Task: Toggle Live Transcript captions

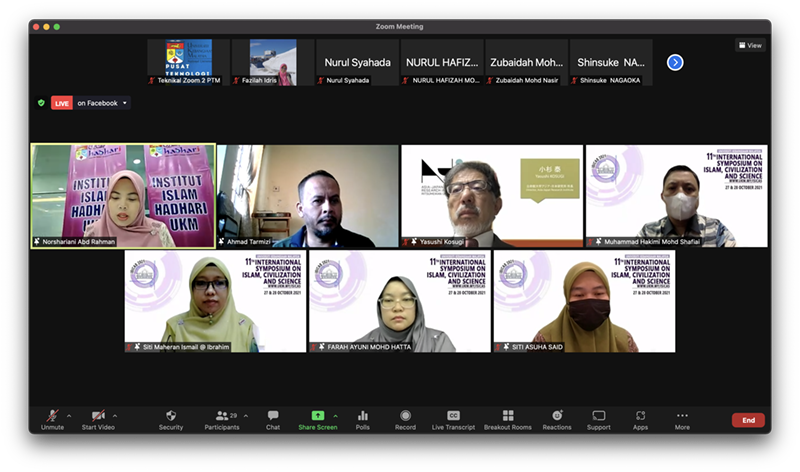Action: pyautogui.click(x=453, y=419)
